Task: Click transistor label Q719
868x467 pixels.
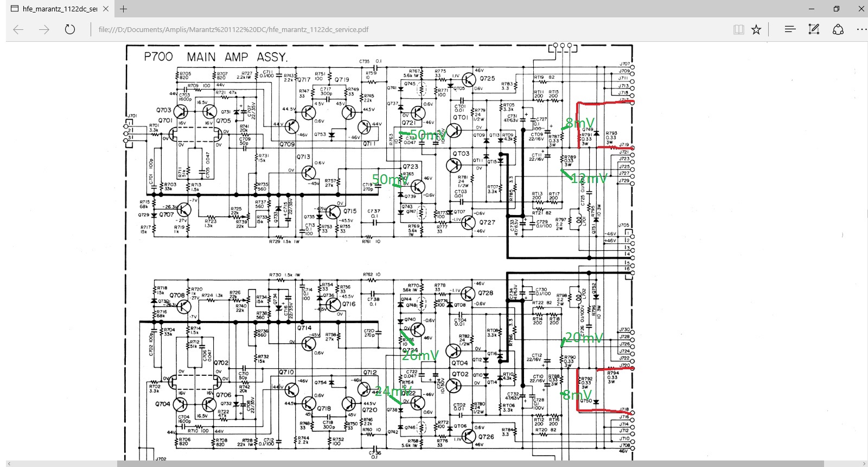Action: 342,79
